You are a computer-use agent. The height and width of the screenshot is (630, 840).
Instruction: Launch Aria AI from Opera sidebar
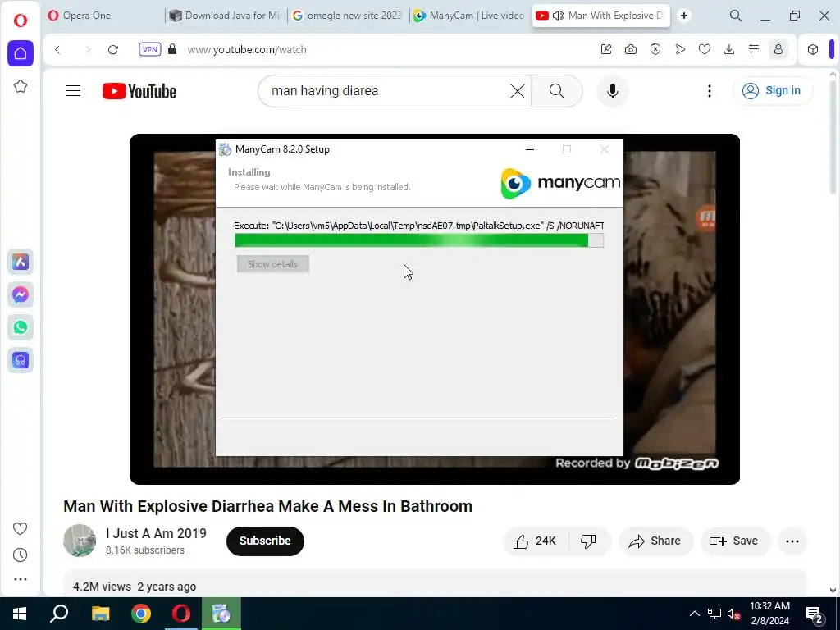point(21,262)
